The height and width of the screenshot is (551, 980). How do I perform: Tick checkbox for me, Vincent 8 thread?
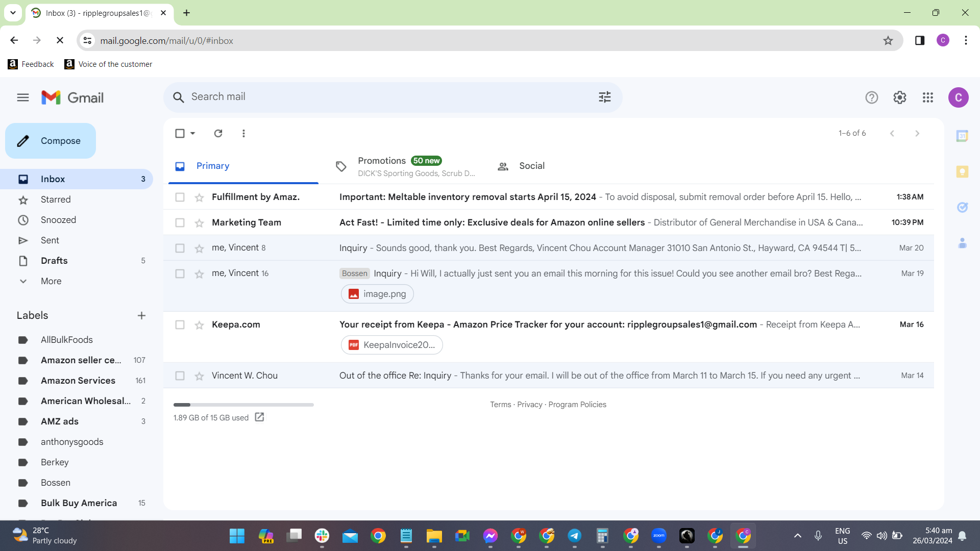pyautogui.click(x=180, y=248)
